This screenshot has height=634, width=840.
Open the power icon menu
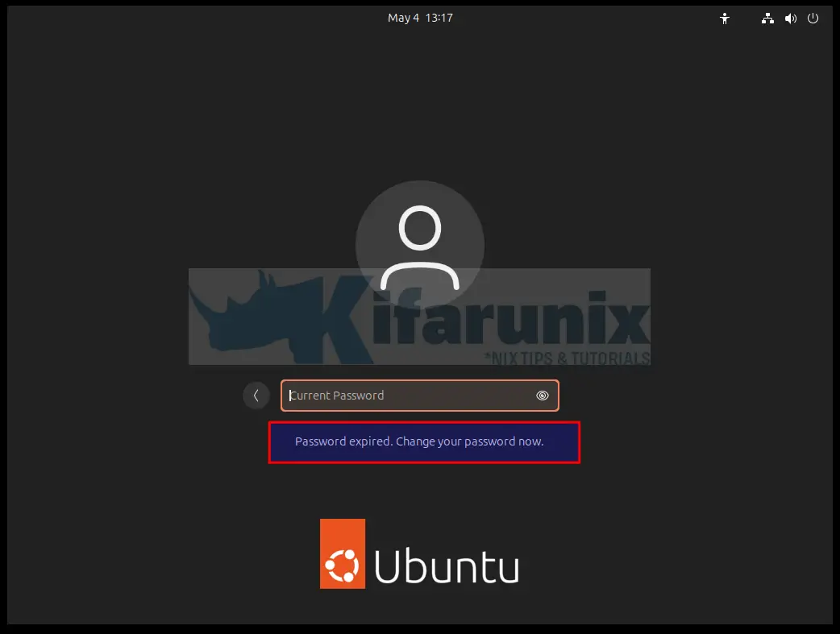click(x=813, y=19)
